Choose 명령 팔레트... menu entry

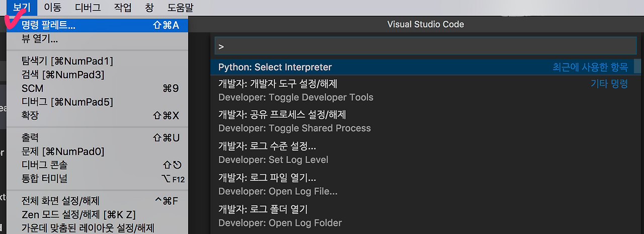(x=97, y=25)
